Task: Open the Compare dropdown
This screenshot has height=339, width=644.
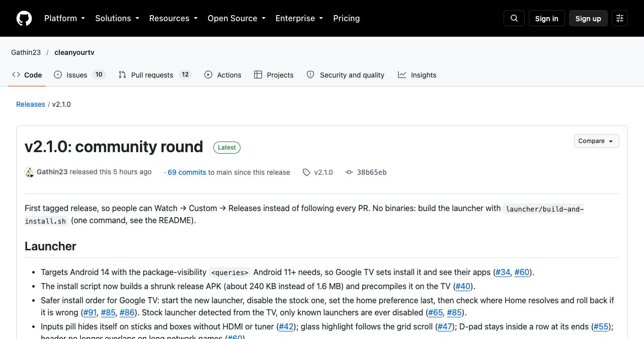Action: (597, 141)
